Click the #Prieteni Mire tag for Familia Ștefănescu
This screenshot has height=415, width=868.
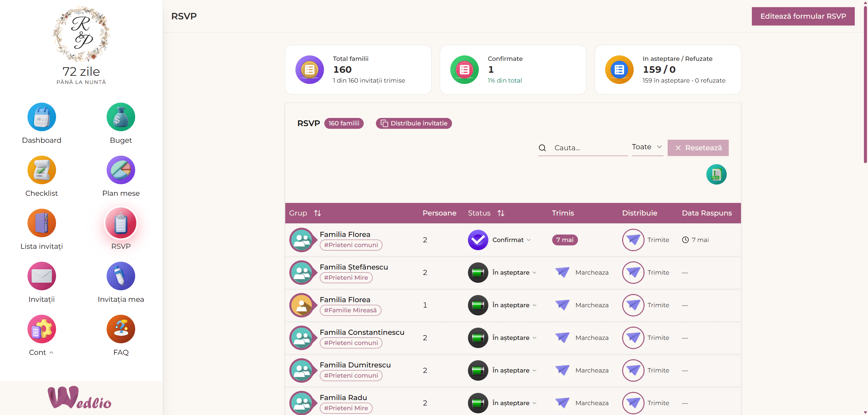(x=346, y=278)
